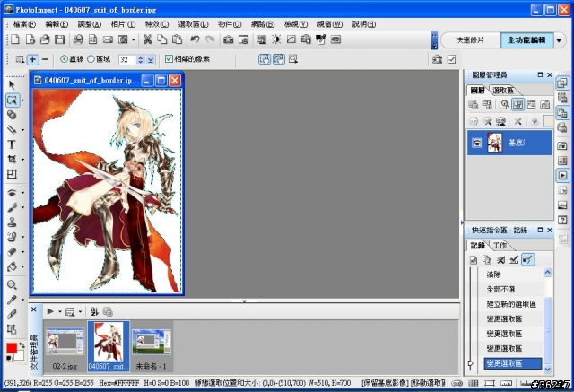Screen dimensions: 574x392
Task: Select the Eyedropper tool
Action: click(x=12, y=300)
